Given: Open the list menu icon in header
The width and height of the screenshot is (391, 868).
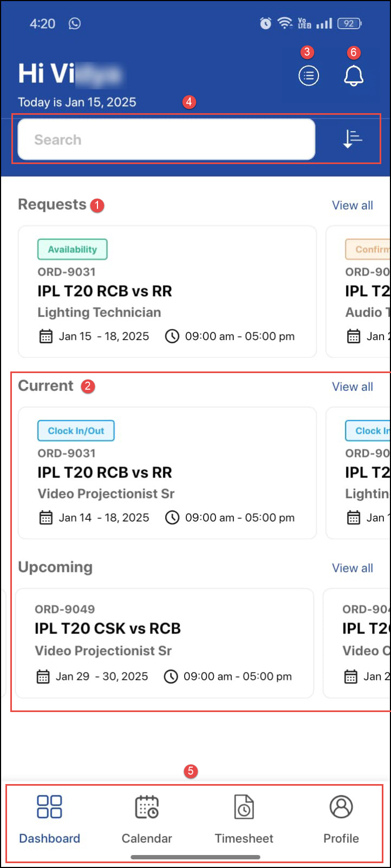Looking at the screenshot, I should pyautogui.click(x=309, y=76).
